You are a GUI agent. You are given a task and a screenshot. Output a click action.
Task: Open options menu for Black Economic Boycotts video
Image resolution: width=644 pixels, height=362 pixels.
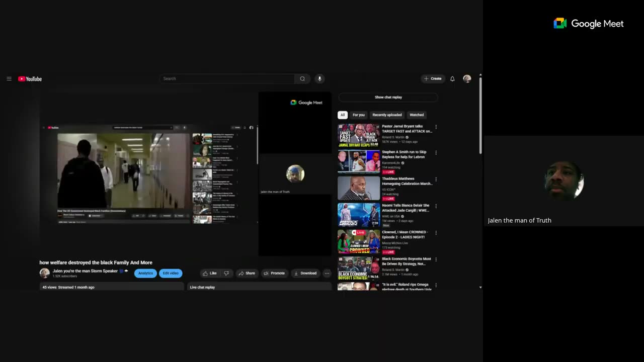click(x=436, y=259)
